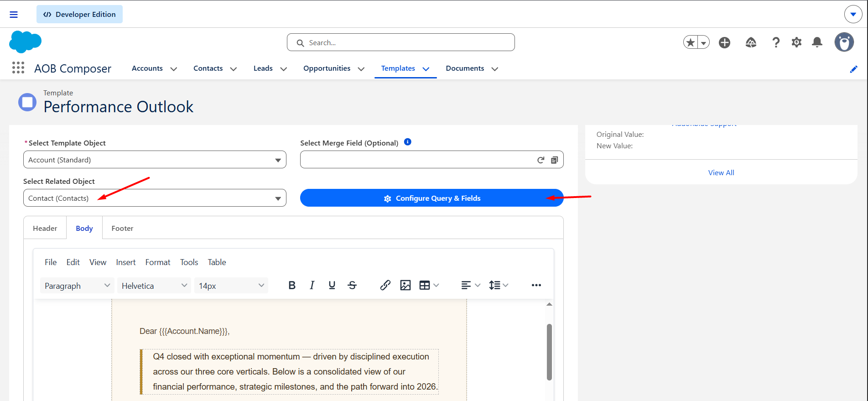Open Select Related Object dropdown
The image size is (868, 401).
155,198
